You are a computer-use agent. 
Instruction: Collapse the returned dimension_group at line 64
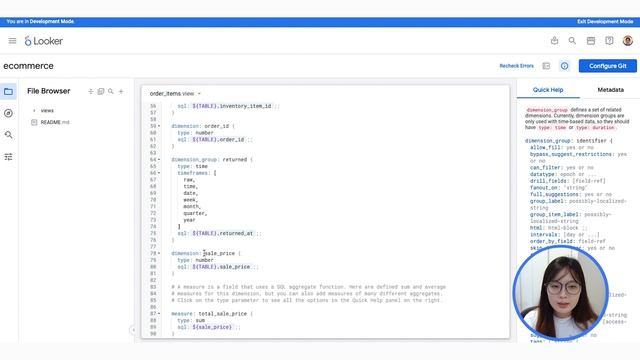point(159,160)
